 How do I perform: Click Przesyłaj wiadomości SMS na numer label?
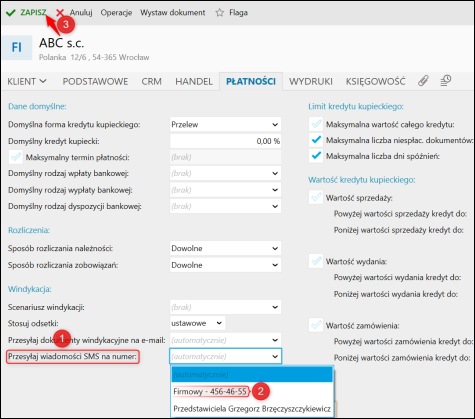[73, 357]
